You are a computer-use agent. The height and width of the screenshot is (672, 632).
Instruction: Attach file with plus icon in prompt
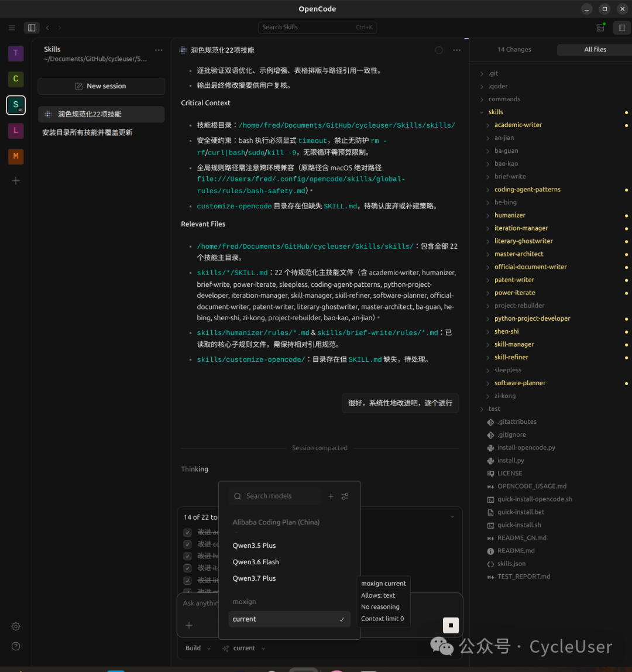pyautogui.click(x=189, y=625)
